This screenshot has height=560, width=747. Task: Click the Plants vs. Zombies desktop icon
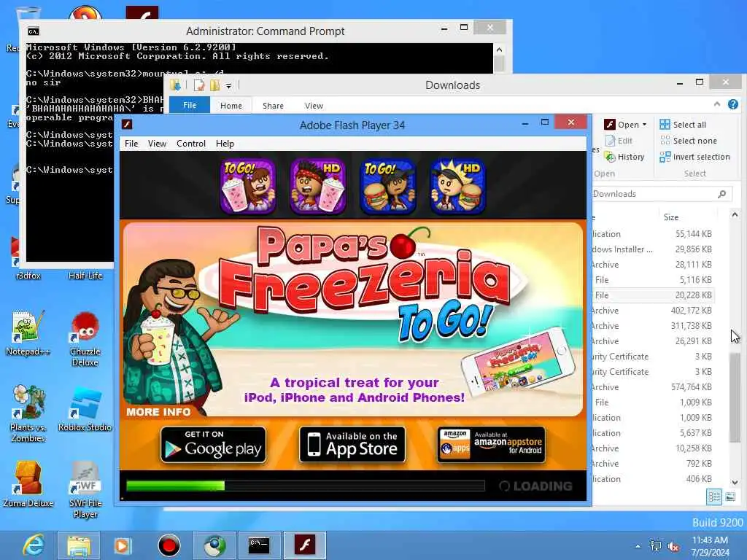28,414
